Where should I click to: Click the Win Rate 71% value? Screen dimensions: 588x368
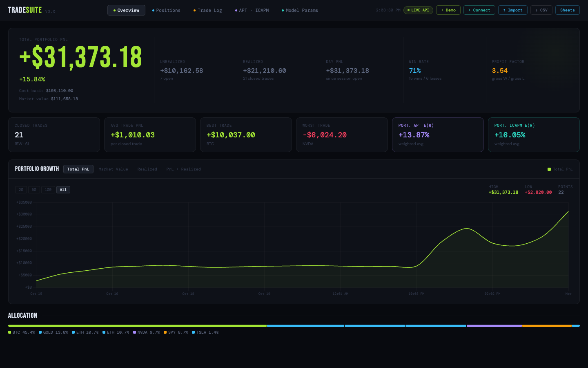pyautogui.click(x=415, y=71)
